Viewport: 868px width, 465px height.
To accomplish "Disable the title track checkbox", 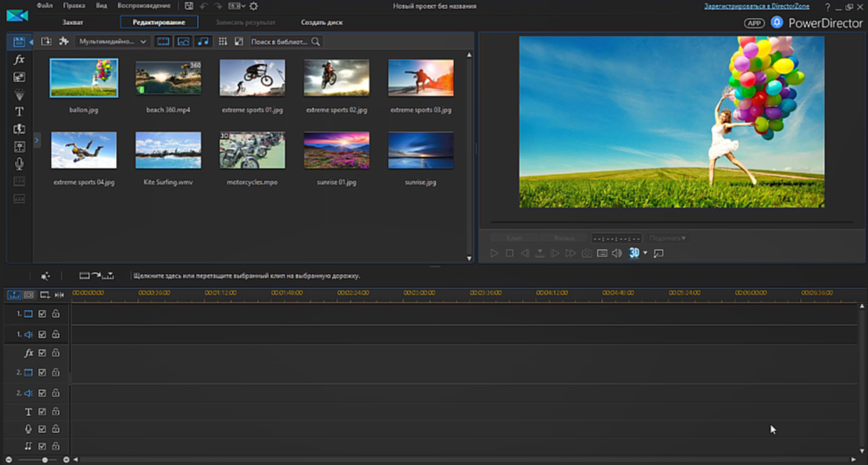I will click(42, 412).
